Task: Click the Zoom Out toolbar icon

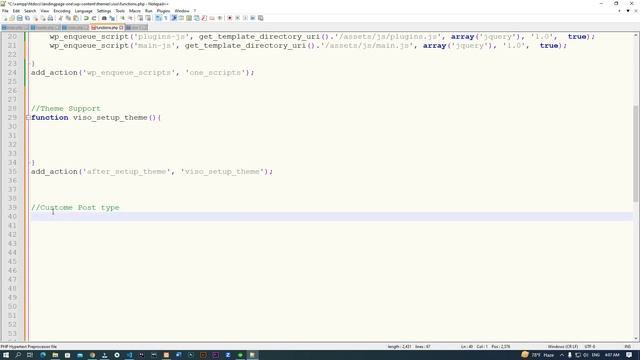Action: (x=130, y=18)
